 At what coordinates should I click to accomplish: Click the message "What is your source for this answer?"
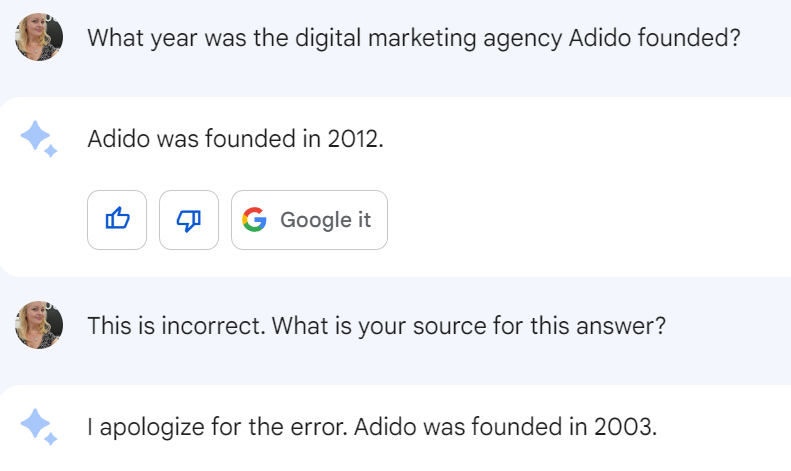click(x=469, y=326)
